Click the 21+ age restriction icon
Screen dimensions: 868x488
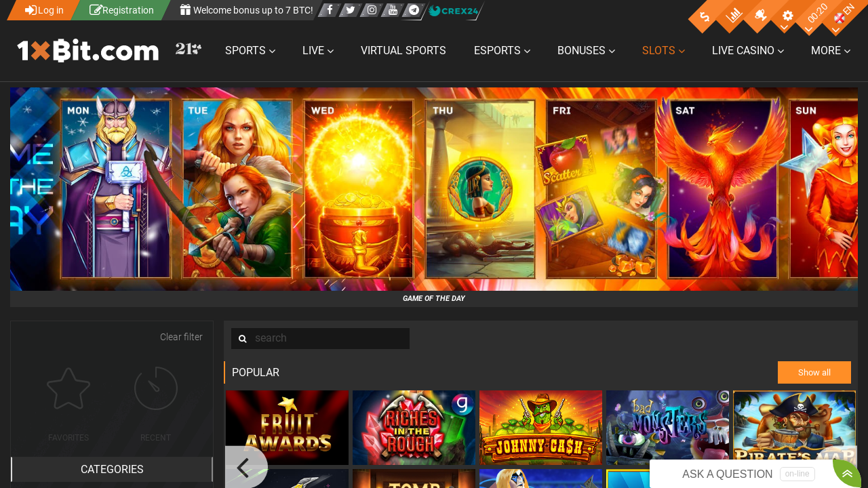188,49
